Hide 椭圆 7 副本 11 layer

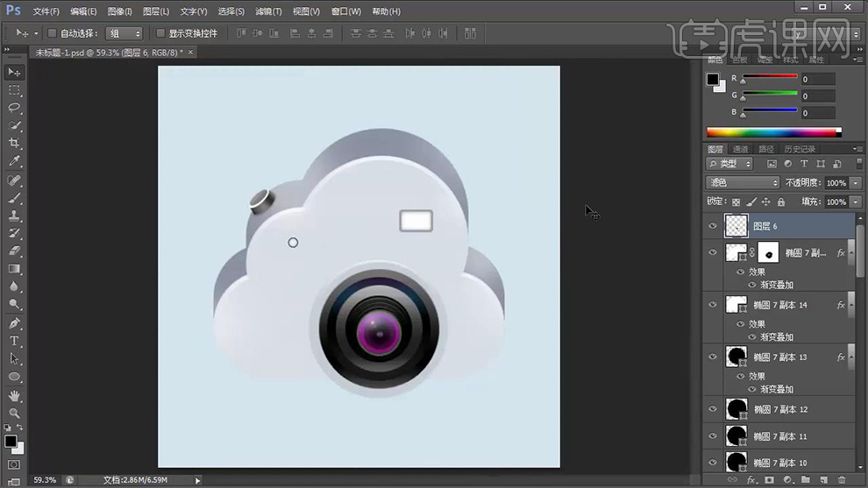point(713,436)
